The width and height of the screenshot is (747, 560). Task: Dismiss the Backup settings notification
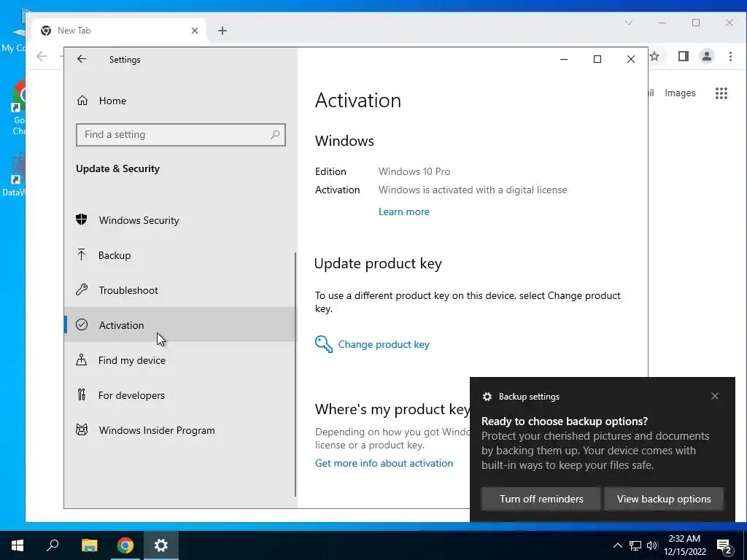[x=715, y=396]
